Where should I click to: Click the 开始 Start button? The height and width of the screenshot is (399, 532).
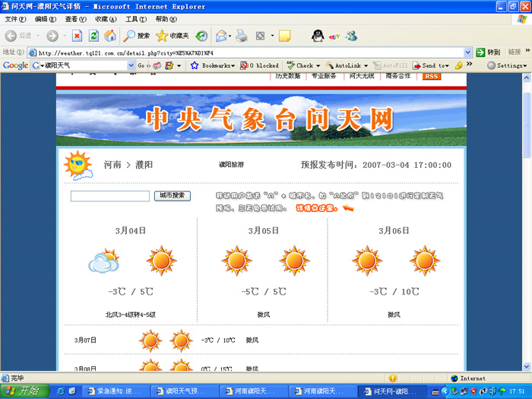coord(25,391)
